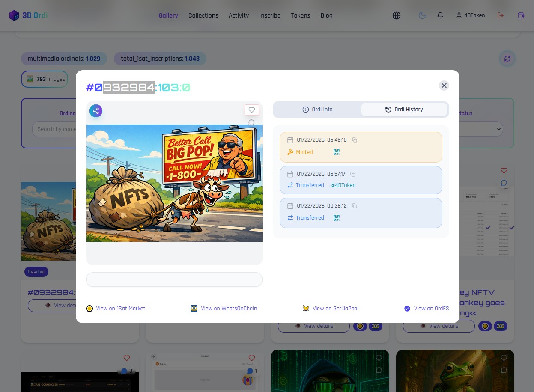Select the 793 images filter chip
This screenshot has width=534, height=392.
point(45,79)
